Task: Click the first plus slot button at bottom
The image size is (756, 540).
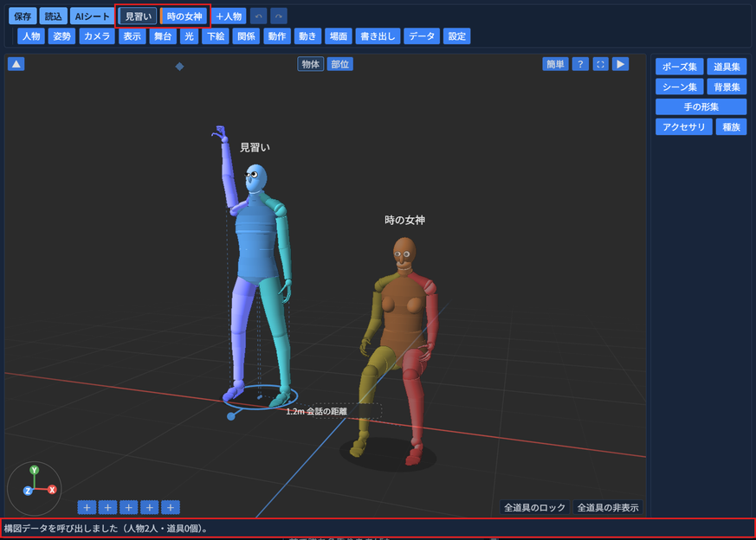Action: point(87,507)
